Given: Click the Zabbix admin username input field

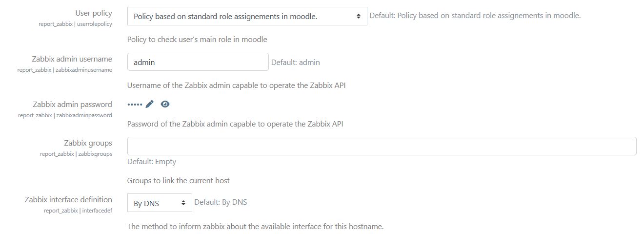Looking at the screenshot, I should point(198,62).
